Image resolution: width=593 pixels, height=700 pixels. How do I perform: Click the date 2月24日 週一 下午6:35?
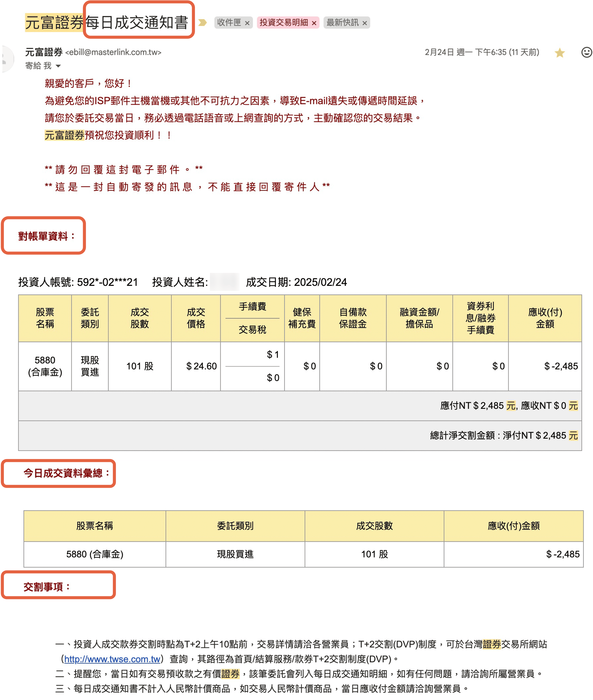coord(482,52)
